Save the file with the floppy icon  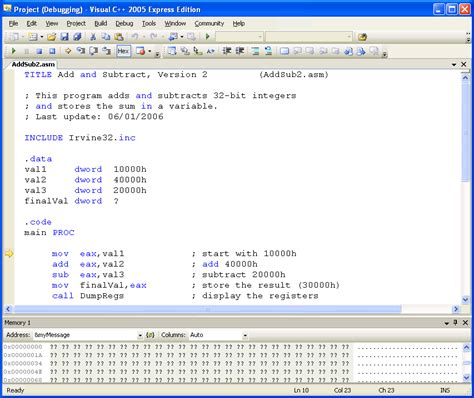tap(64, 37)
